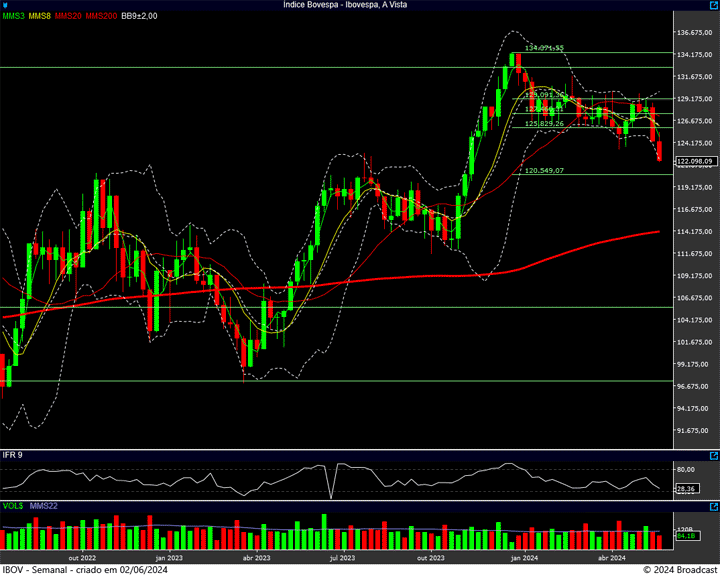Click the 120.549,07 Fibonacci level label
Screen dimensions: 720x575
click(x=545, y=171)
